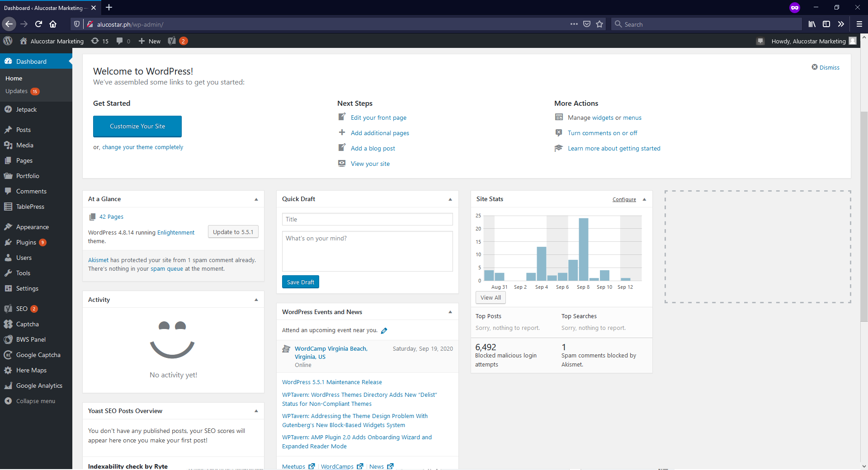Viewport: 868px width, 470px height.
Task: Open the BWS Panel icon
Action: tap(8, 339)
